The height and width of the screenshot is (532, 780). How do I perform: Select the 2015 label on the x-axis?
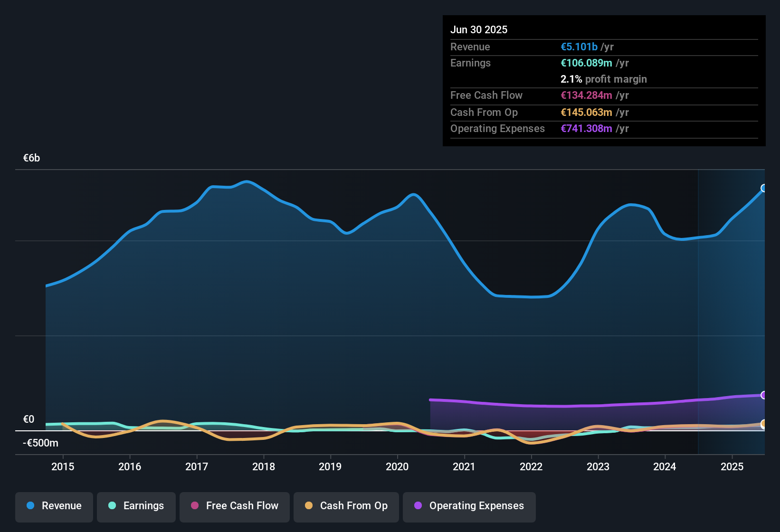[x=63, y=466]
